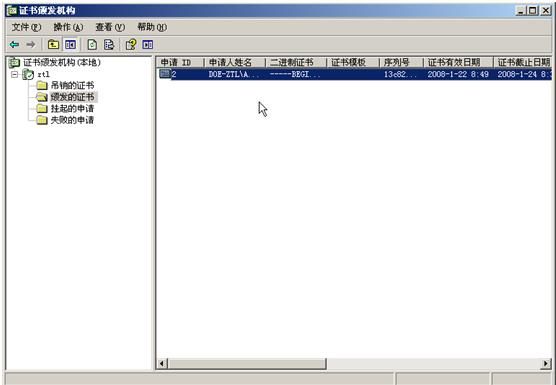Sort by 证书截止日期 column header
Screen dimensions: 556x385
click(x=523, y=63)
